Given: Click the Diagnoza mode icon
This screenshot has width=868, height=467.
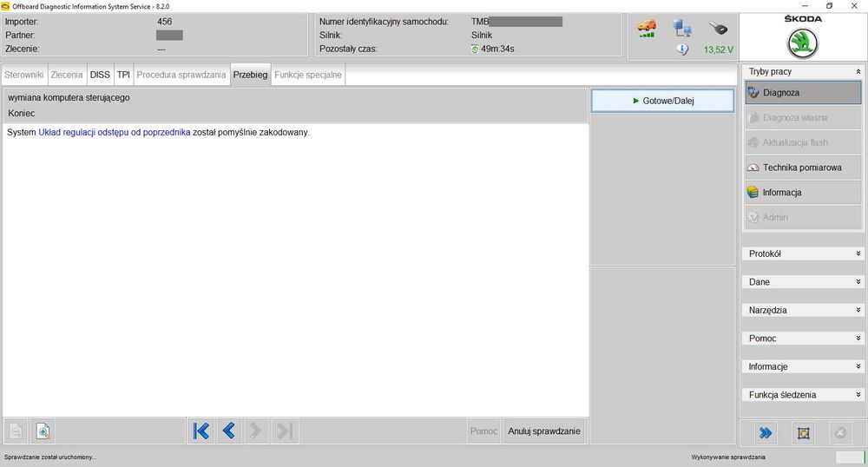Looking at the screenshot, I should click(x=753, y=92).
